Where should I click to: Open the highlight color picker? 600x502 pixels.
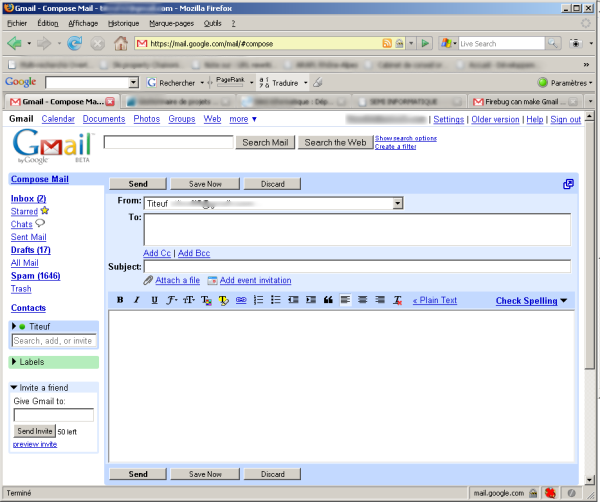pos(223,300)
